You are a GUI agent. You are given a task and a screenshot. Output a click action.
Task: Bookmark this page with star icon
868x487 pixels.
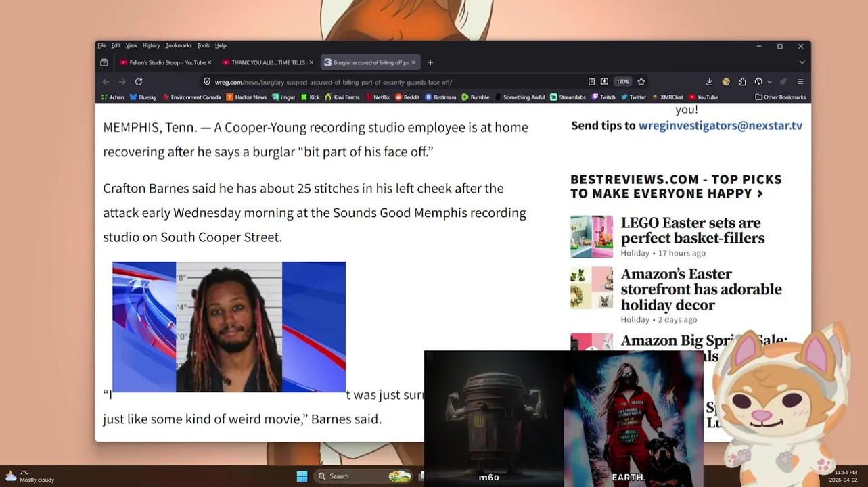pos(641,82)
